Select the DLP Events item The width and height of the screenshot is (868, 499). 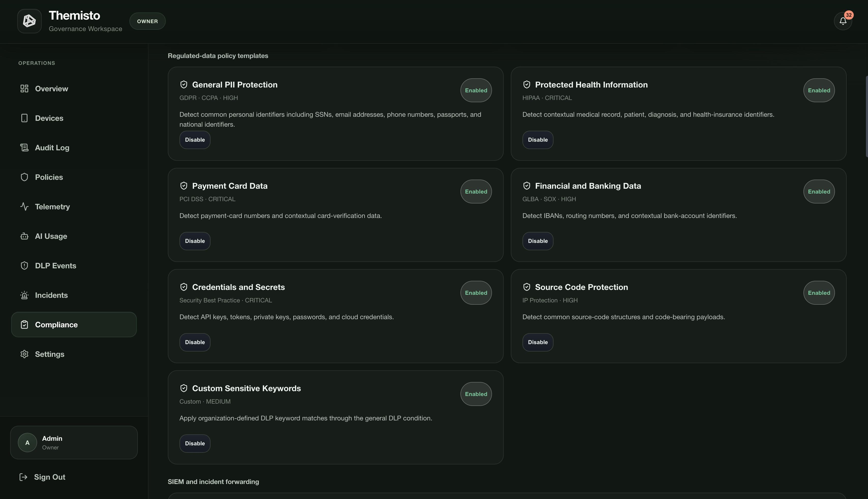pyautogui.click(x=74, y=266)
